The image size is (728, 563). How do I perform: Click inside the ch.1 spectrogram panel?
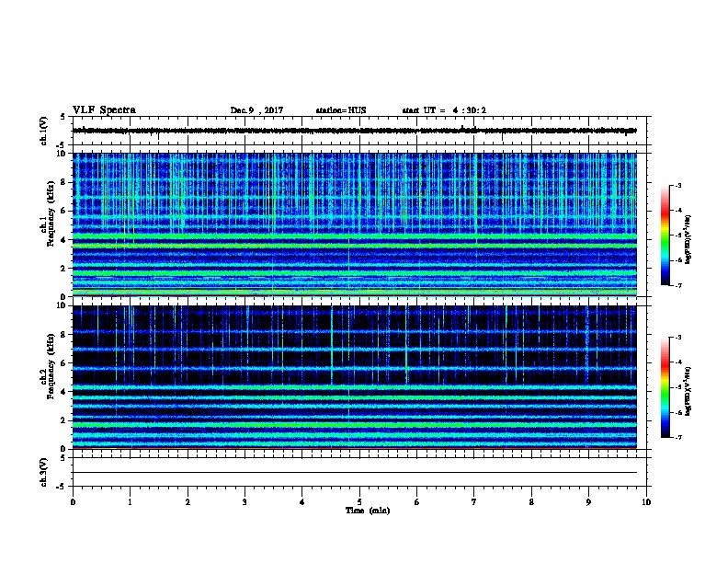tap(355, 224)
